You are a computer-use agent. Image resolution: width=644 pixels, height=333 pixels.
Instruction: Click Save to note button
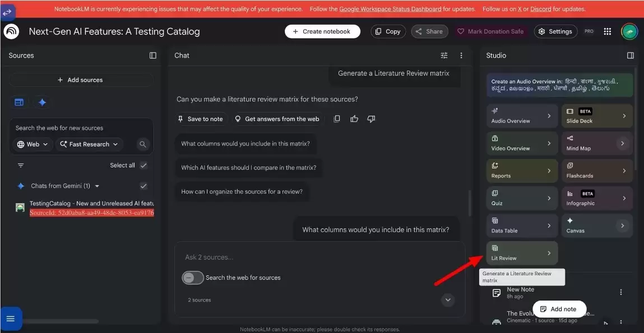click(x=201, y=119)
